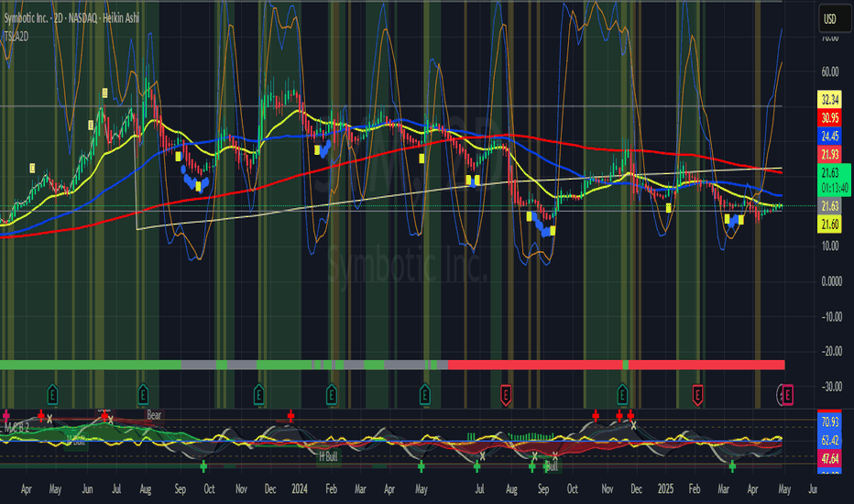The height and width of the screenshot is (504, 854).
Task: Click yellow 21.60 price label
Action: click(829, 224)
